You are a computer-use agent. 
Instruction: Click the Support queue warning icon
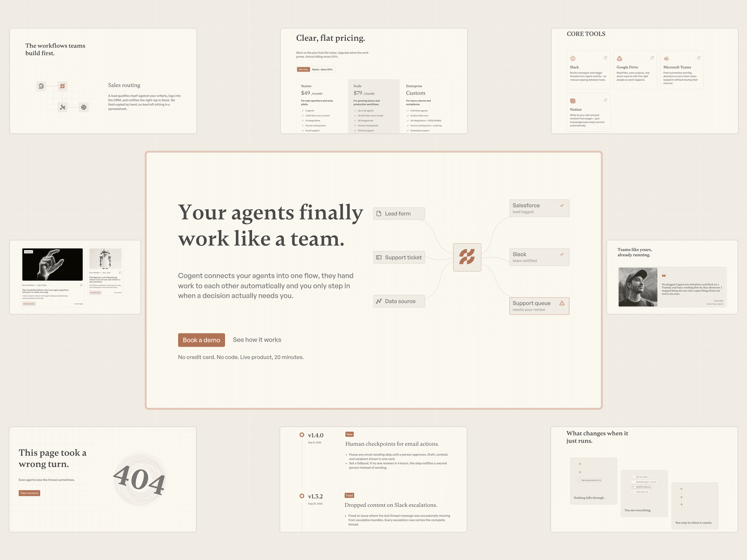pos(562,303)
